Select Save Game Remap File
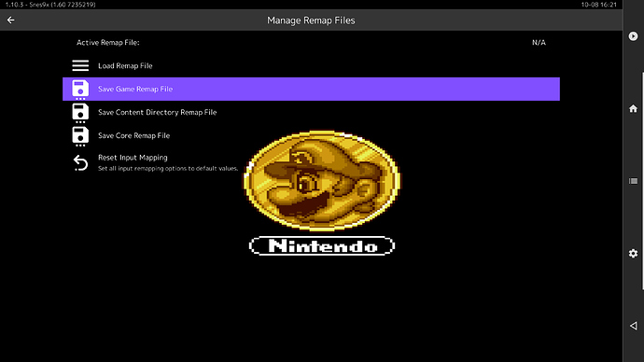This screenshot has height=362, width=644. tap(311, 89)
